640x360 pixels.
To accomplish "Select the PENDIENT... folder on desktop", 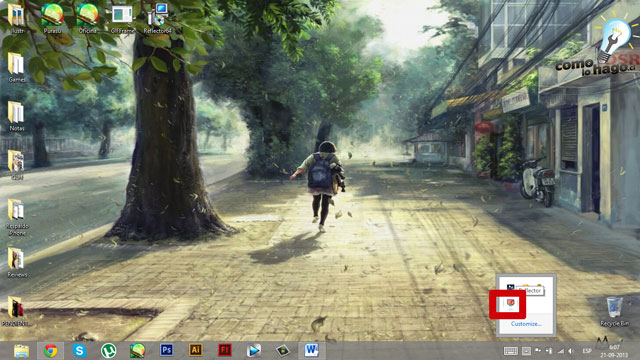I will [16, 311].
